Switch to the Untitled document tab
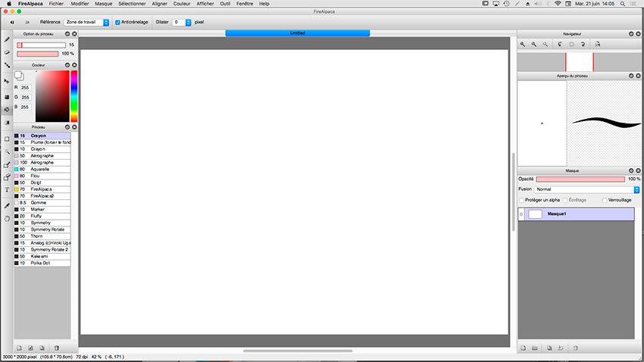Image resolution: width=644 pixels, height=362 pixels. (297, 33)
